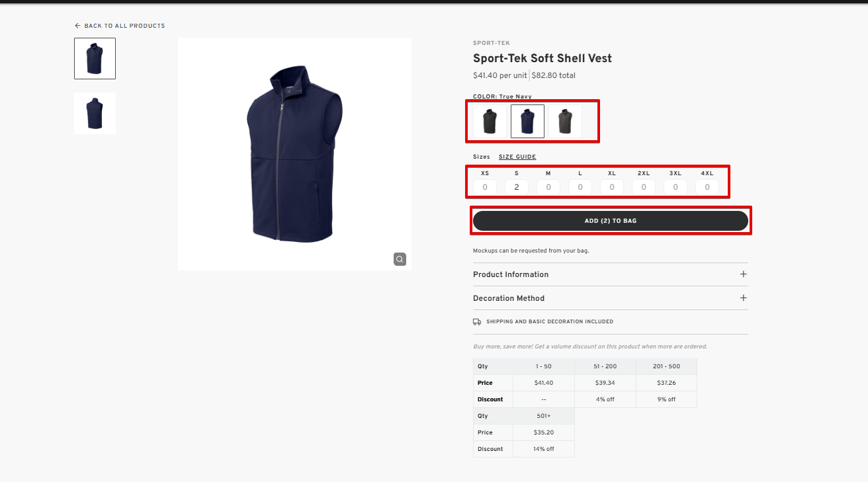Image resolution: width=868 pixels, height=482 pixels.
Task: Click the magnifier zoom icon on product image
Action: [400, 259]
